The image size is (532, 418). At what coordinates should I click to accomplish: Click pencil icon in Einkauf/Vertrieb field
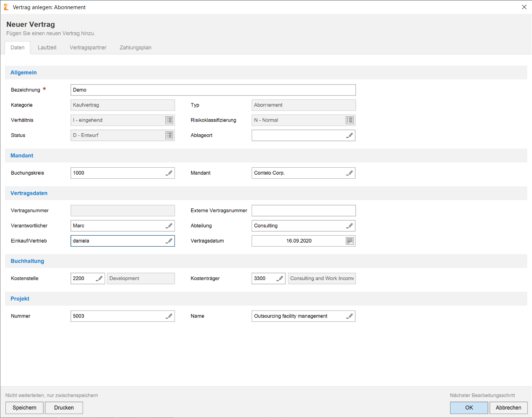point(169,241)
